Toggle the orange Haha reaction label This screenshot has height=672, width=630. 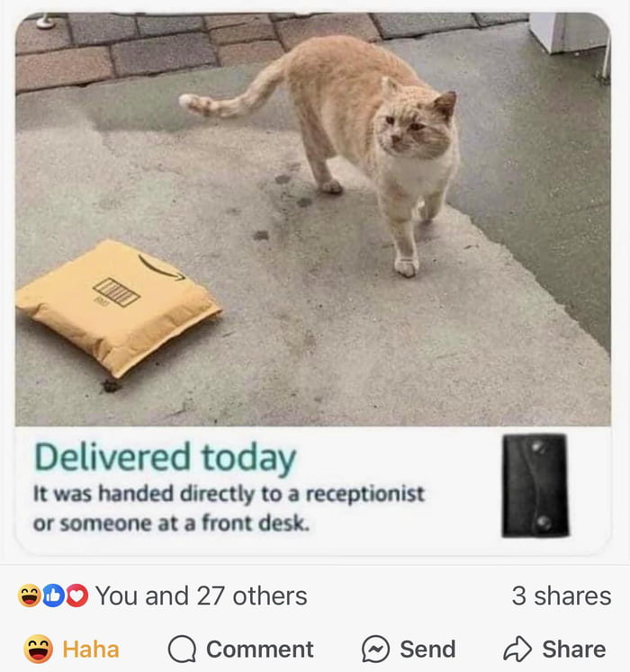91,649
